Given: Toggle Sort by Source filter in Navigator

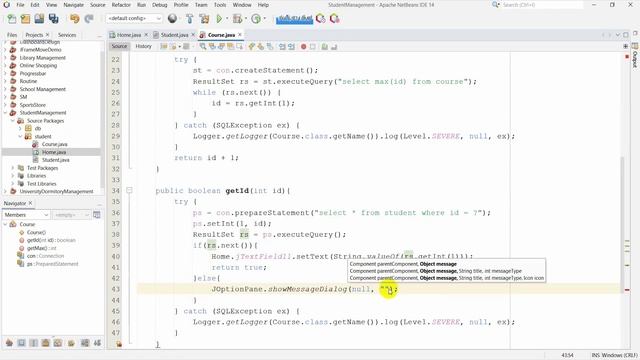Looking at the screenshot, I should 97,343.
